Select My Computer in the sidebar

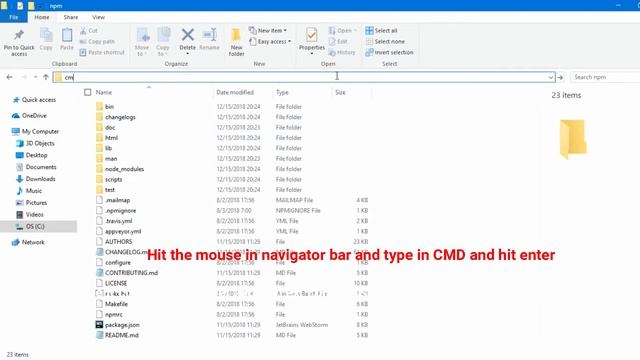tap(36, 131)
